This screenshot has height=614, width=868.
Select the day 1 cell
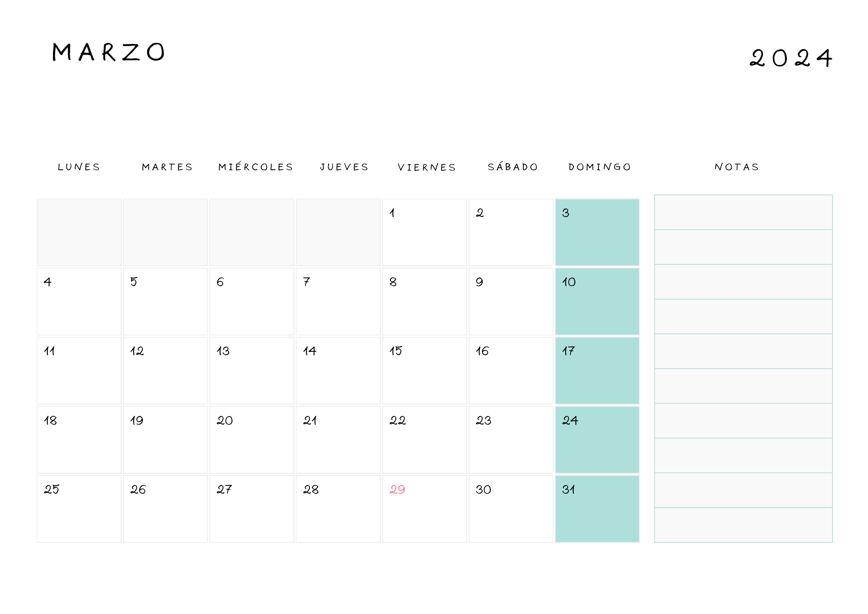(x=424, y=232)
